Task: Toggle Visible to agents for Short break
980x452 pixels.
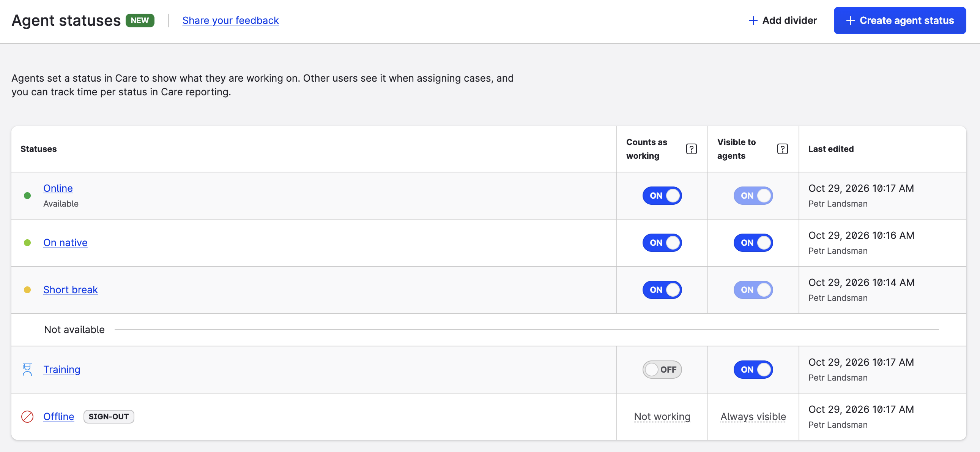Action: [x=753, y=290]
